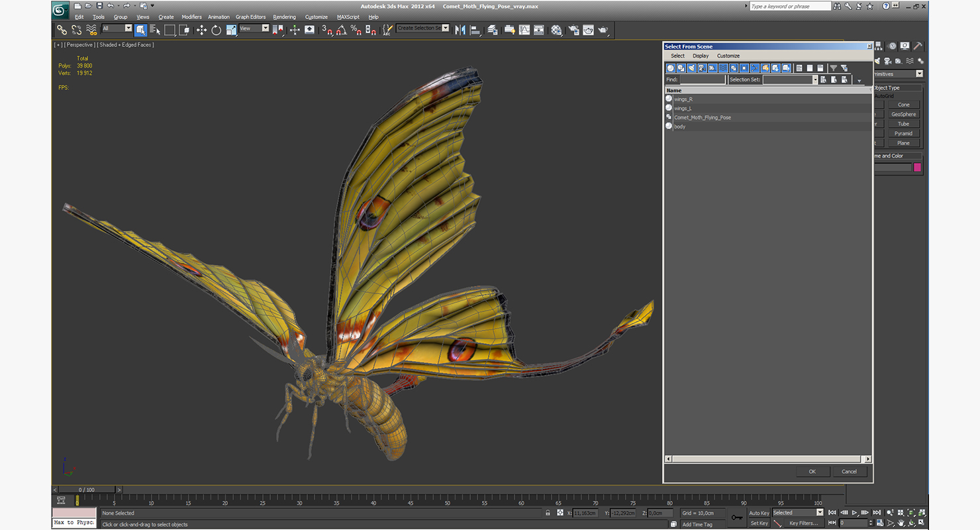Screen dimensions: 980x530
Task: Toggle Display Space Warps filter in dialog
Action: tap(723, 68)
